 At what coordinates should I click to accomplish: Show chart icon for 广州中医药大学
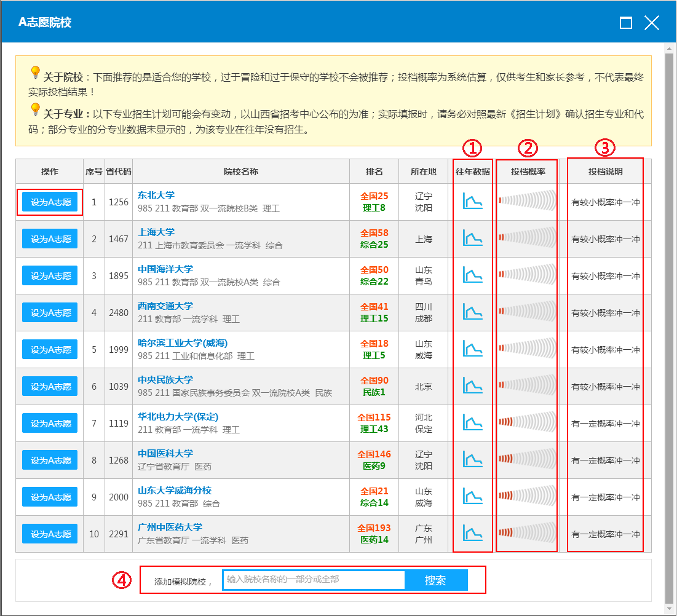(472, 534)
